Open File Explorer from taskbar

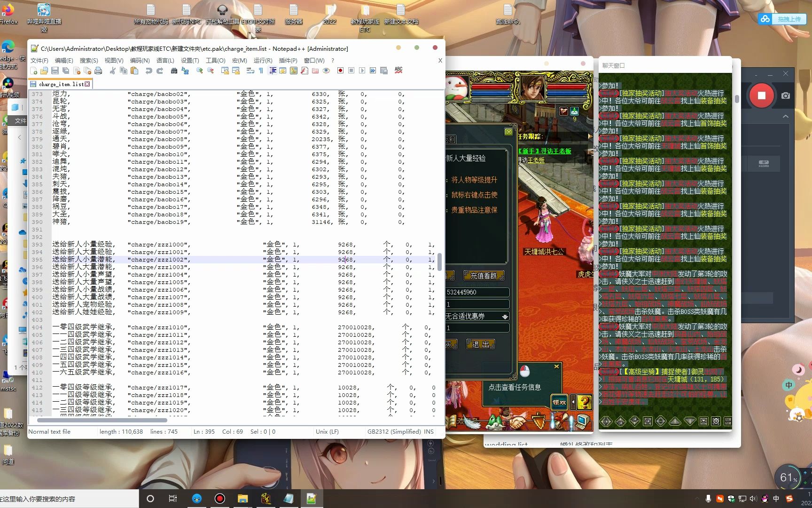point(242,499)
